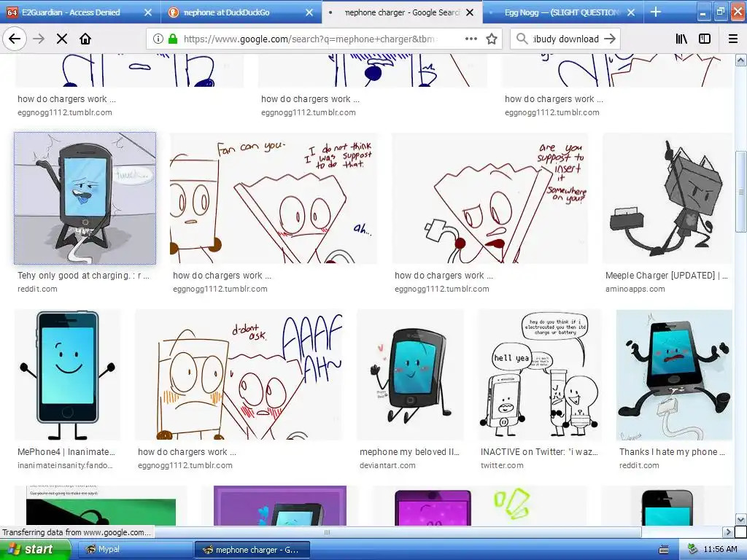The image size is (747, 560).
Task: Go back with the Back arrow button
Action: coord(15,39)
